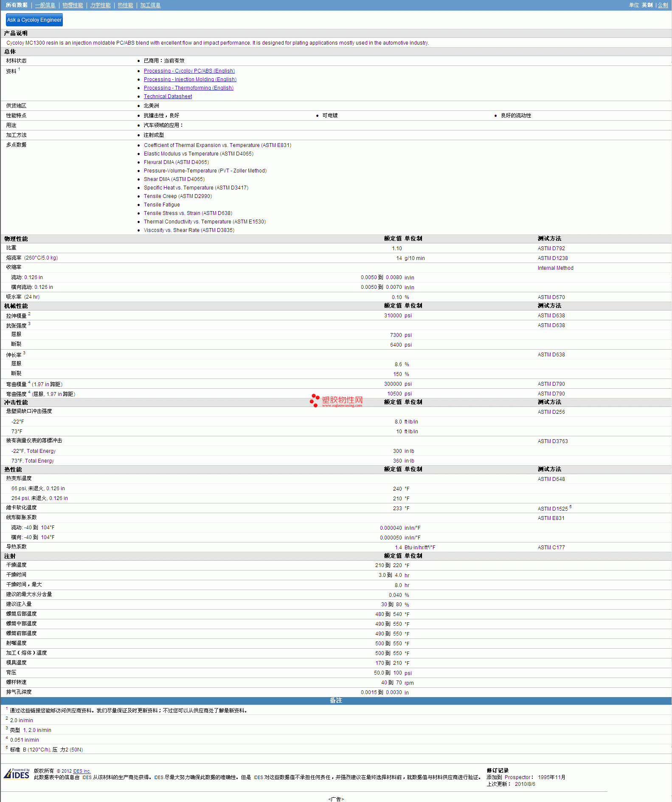Open Processing - Cycoloy PC/ABS (English) link
Image resolution: width=672 pixels, height=802 pixels.
pos(189,71)
